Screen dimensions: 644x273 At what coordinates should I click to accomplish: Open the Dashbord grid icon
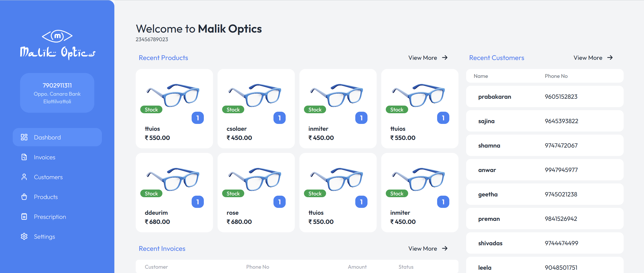point(24,137)
